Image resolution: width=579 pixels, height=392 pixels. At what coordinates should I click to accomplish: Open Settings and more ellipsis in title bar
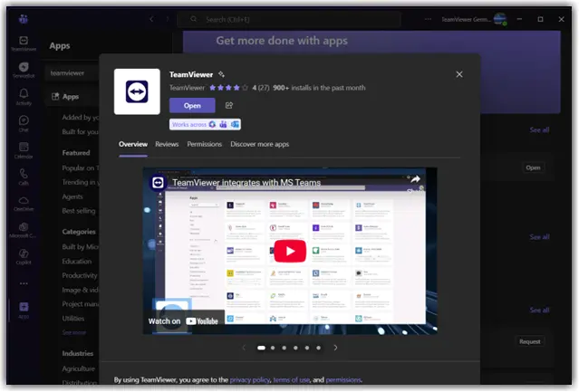click(428, 19)
